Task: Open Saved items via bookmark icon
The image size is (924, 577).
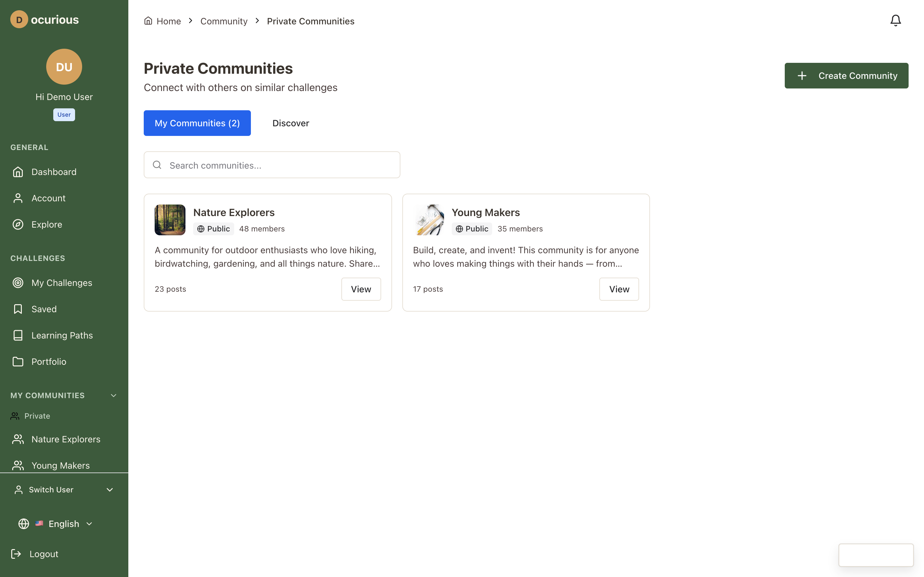Action: pos(18,309)
